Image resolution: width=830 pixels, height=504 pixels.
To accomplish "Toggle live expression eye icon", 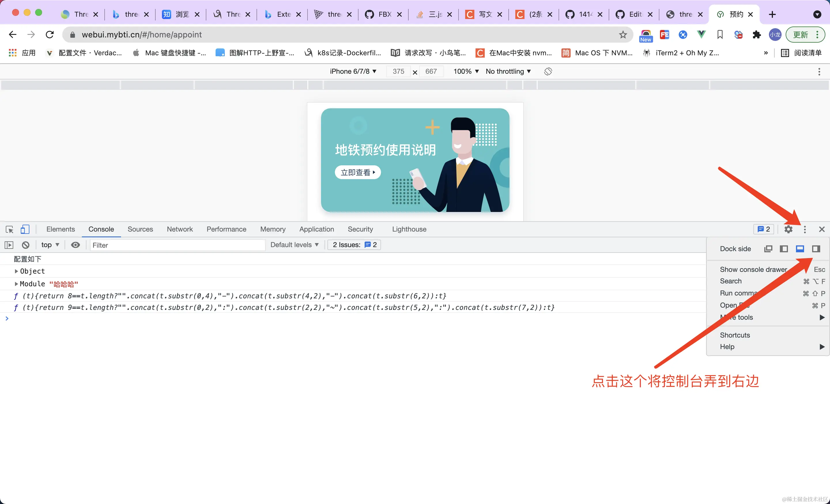I will point(76,245).
